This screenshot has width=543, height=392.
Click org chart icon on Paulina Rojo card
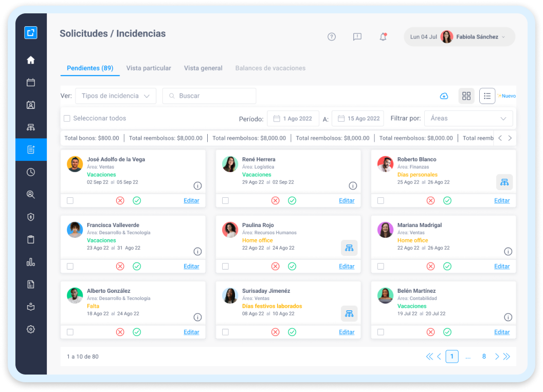[349, 248]
